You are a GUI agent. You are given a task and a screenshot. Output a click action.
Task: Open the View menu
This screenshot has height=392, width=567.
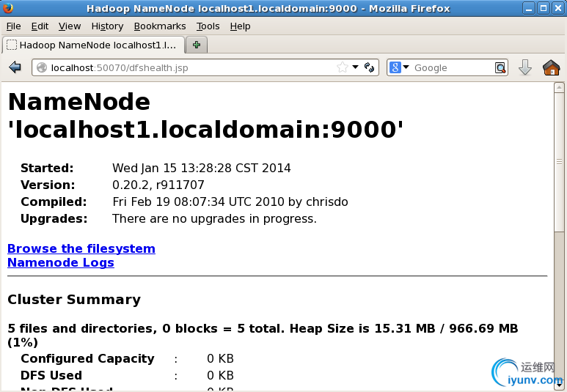(x=70, y=26)
